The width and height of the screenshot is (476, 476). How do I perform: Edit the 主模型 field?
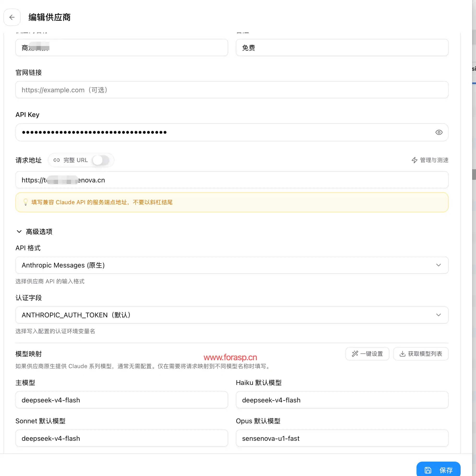click(122, 400)
